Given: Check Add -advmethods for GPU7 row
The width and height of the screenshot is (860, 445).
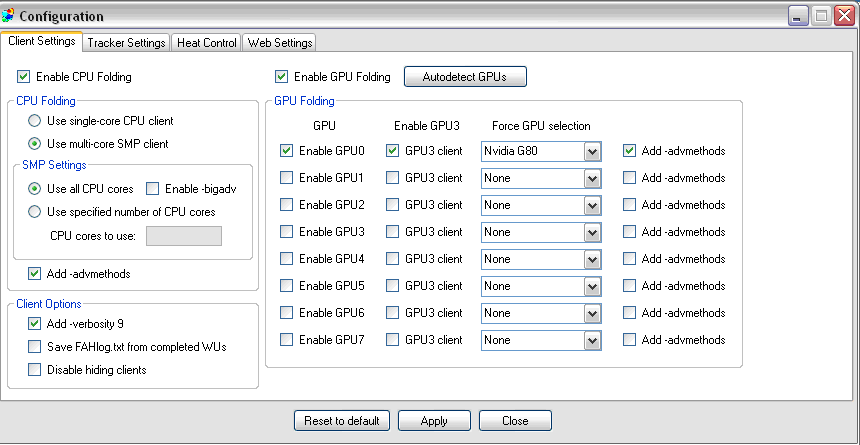Looking at the screenshot, I should (630, 340).
